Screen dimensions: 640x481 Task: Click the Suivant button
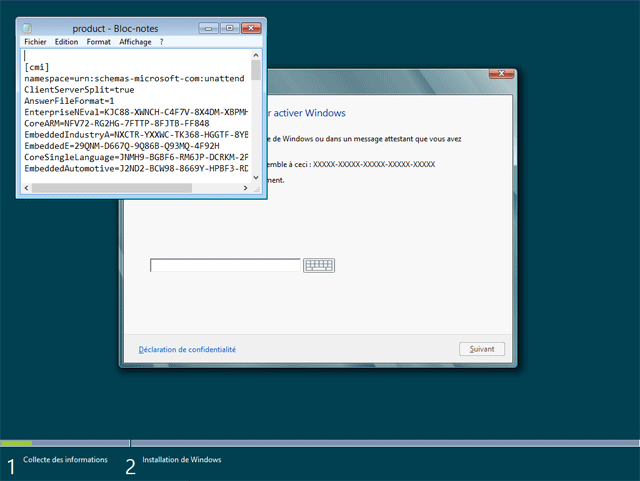click(x=482, y=349)
